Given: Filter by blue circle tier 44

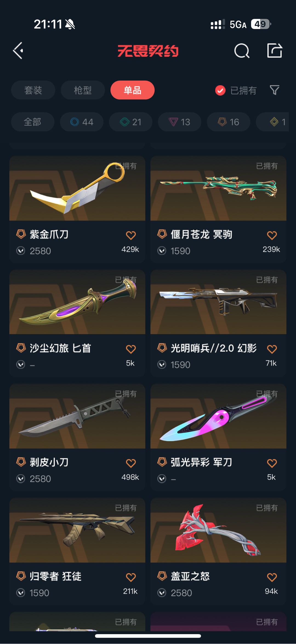Looking at the screenshot, I should pyautogui.click(x=82, y=122).
